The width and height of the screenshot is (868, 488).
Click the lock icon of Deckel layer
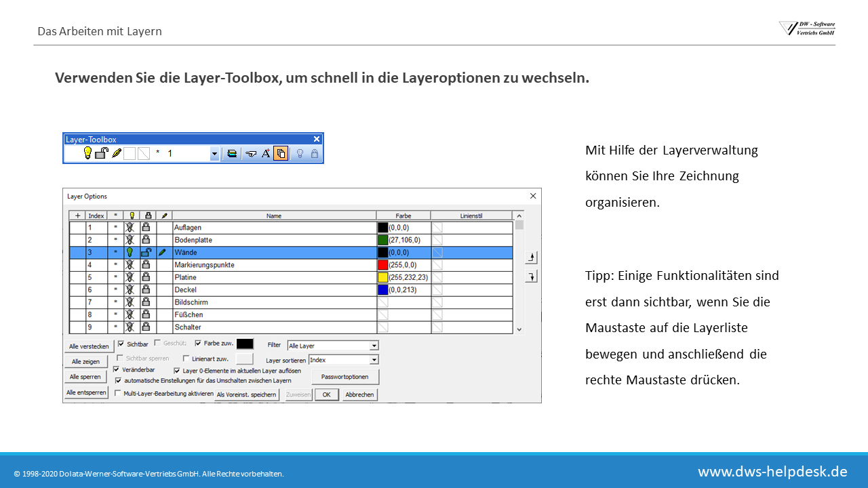click(146, 289)
